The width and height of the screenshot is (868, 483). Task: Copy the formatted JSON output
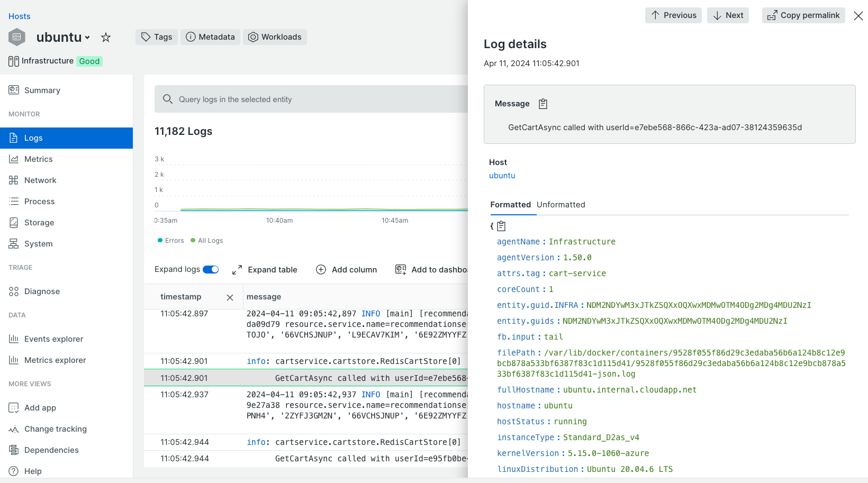[501, 225]
